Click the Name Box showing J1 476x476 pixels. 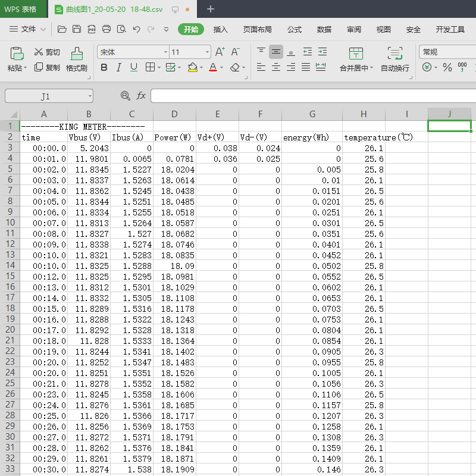46,96
